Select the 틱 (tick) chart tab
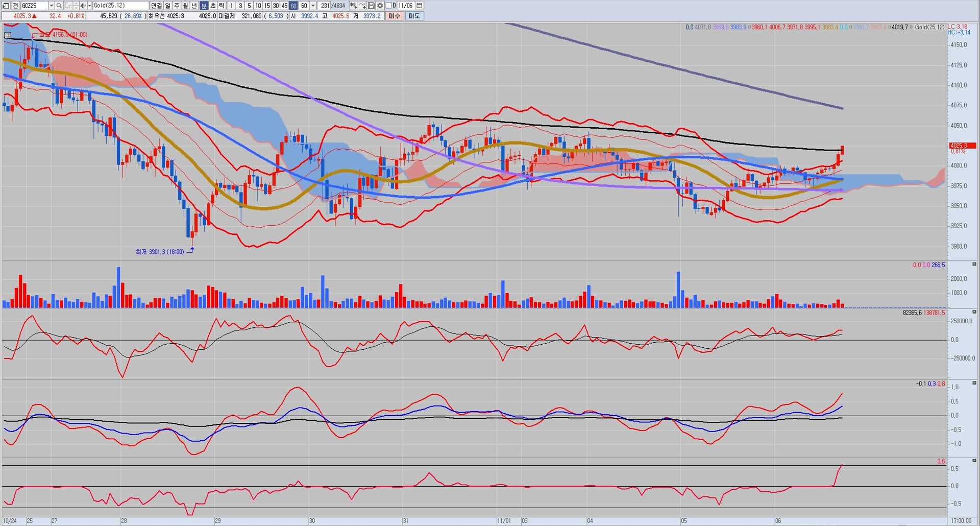This screenshot has width=980, height=526. pos(222,6)
